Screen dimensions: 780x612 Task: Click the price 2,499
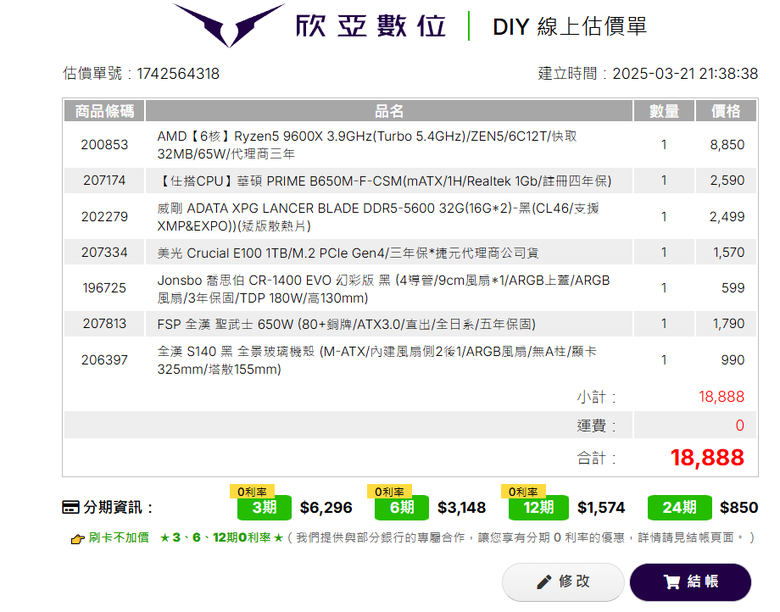point(727,216)
